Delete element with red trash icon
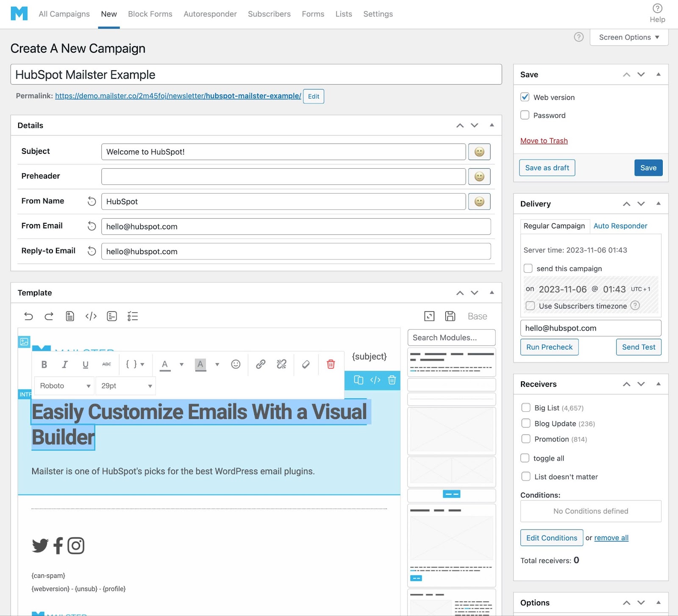The height and width of the screenshot is (616, 678). coord(331,364)
